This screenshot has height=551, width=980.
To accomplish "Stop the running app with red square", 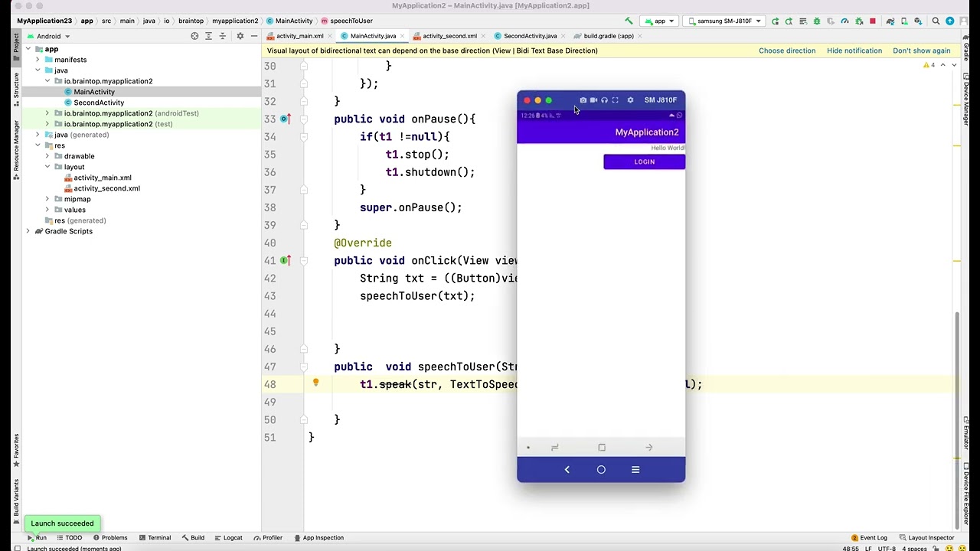I will [x=873, y=21].
